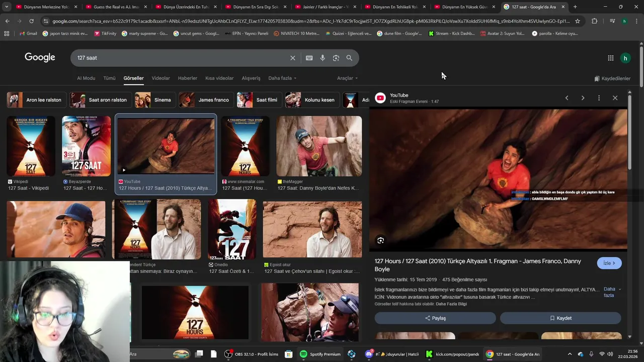The height and width of the screenshot is (362, 644).
Task: Expand description with Daha fazla
Action: pyautogui.click(x=612, y=292)
